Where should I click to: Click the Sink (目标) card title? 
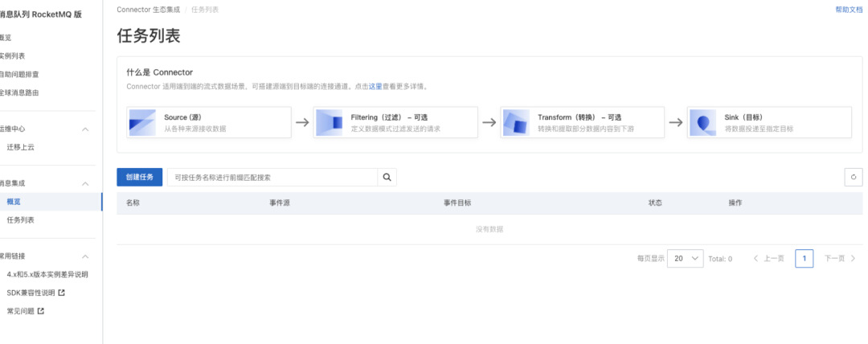tap(744, 117)
